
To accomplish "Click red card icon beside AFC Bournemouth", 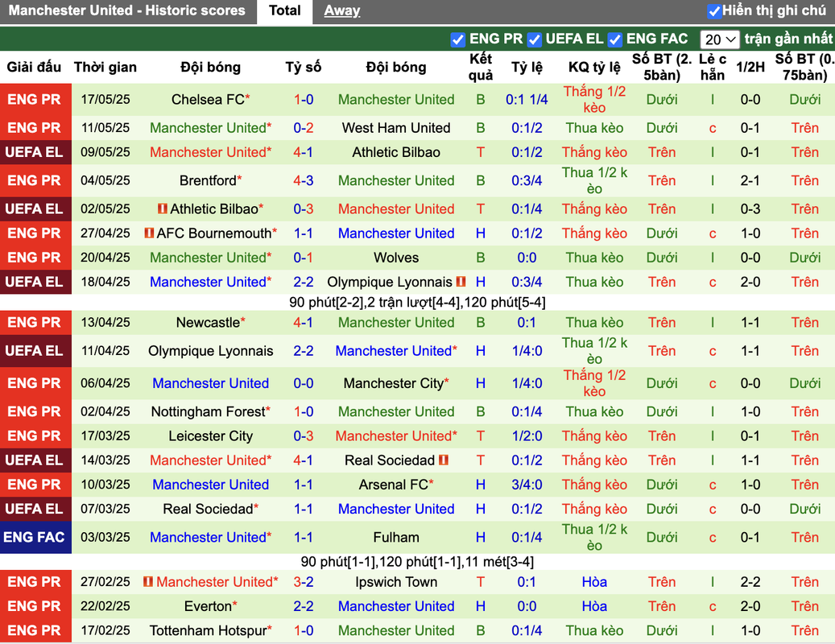I will [149, 233].
